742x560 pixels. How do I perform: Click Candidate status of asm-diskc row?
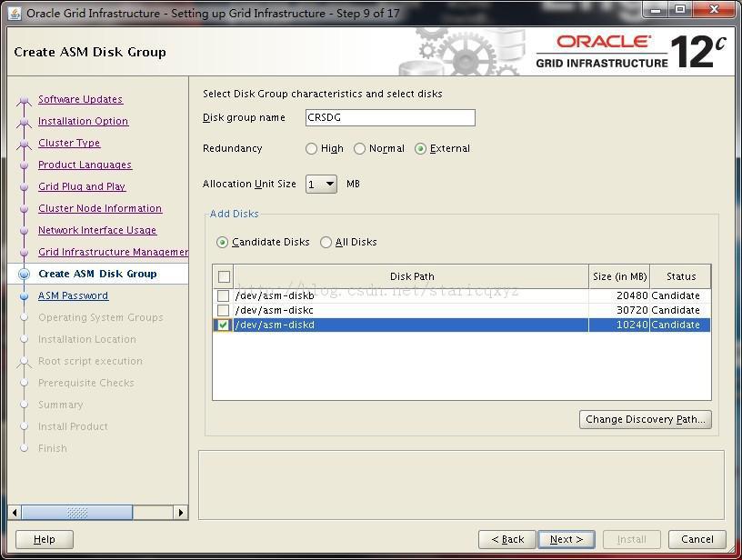coord(680,310)
